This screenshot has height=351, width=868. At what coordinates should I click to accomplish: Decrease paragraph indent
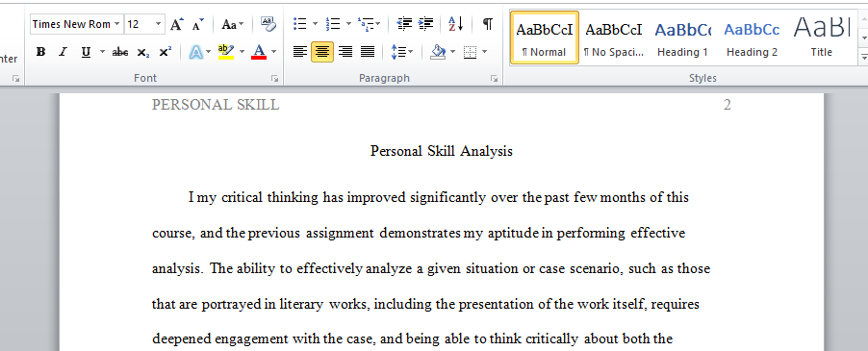click(405, 24)
